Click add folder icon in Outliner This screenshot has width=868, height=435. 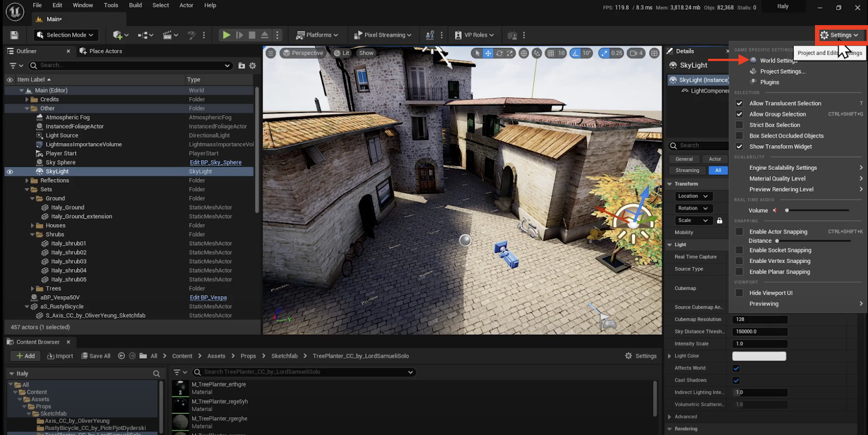click(x=242, y=66)
